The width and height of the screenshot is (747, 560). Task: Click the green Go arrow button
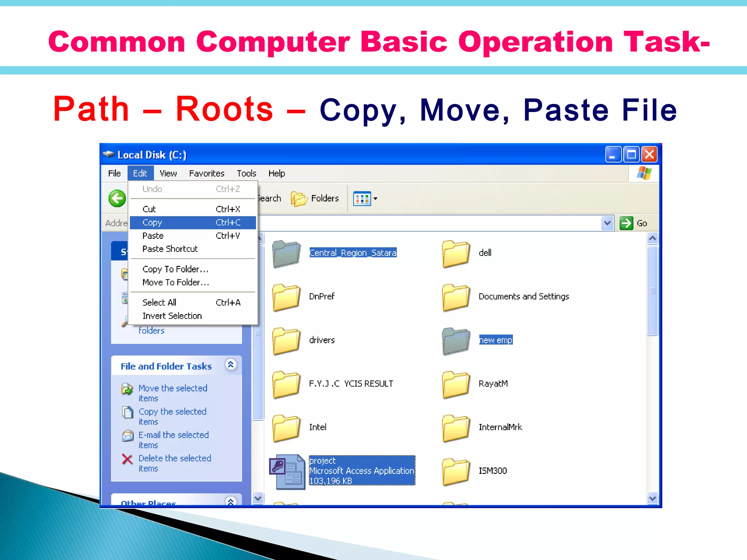click(626, 223)
